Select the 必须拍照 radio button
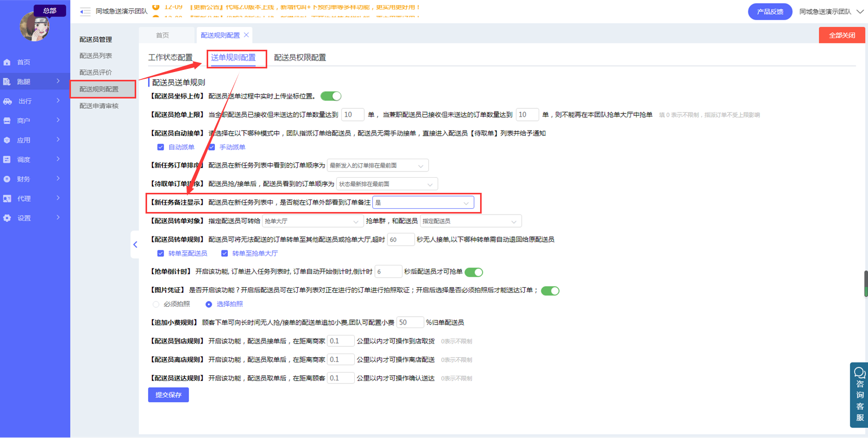Screen dimensions: 868x438 coord(156,304)
